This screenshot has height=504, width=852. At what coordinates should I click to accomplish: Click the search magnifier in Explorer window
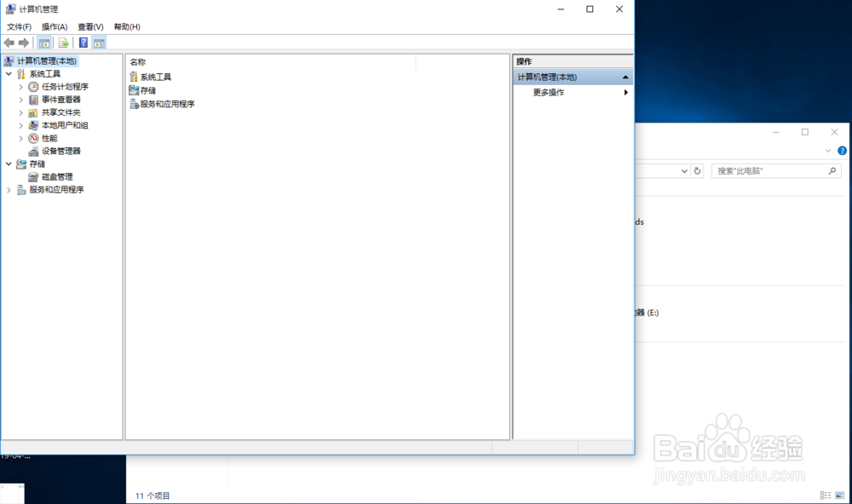coord(832,171)
